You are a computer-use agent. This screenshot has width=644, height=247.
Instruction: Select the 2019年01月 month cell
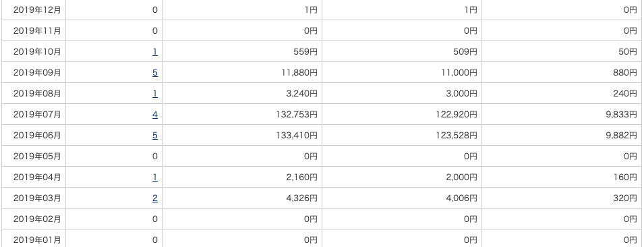[34, 238]
